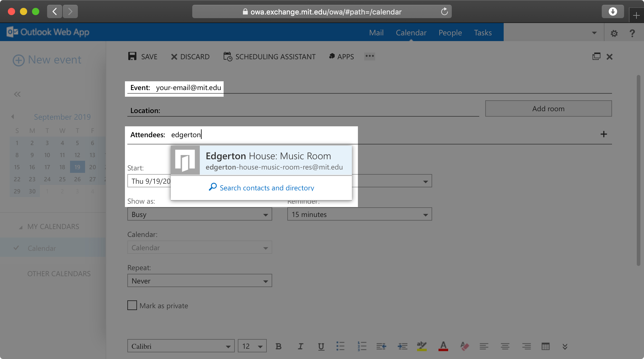
Task: Open the Apps menu in toolbar
Action: tap(341, 57)
